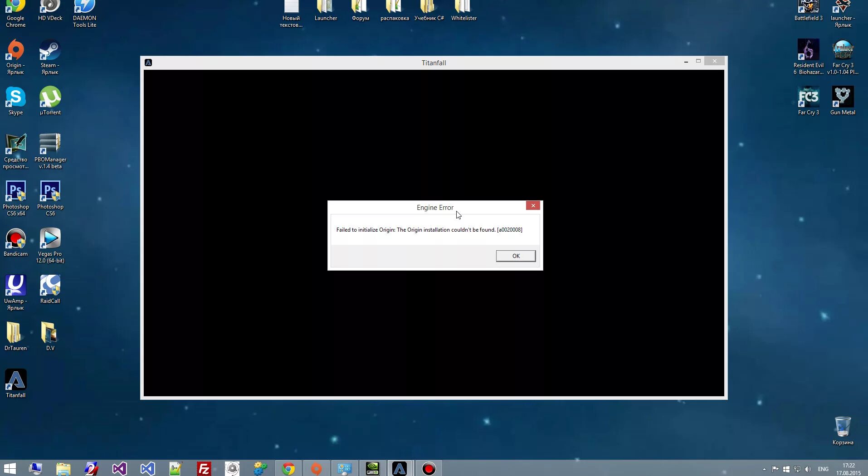
Task: Switch to Origin in the taskbar
Action: tap(317, 468)
